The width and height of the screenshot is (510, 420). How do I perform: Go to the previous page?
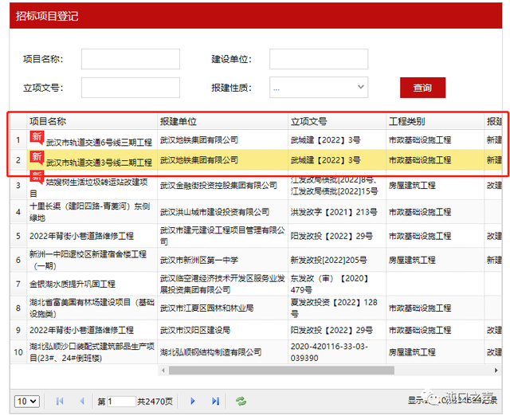tap(82, 401)
